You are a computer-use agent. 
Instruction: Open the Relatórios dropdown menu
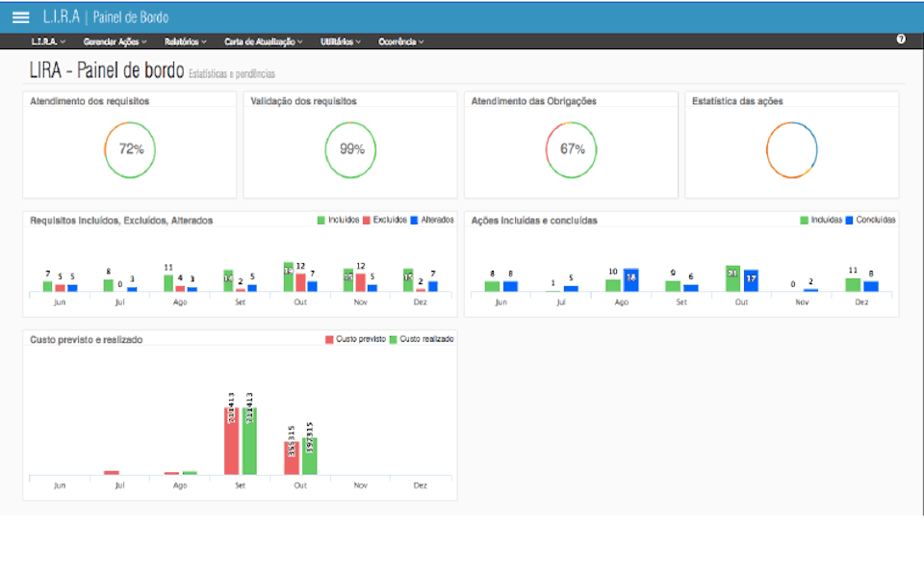(x=186, y=41)
